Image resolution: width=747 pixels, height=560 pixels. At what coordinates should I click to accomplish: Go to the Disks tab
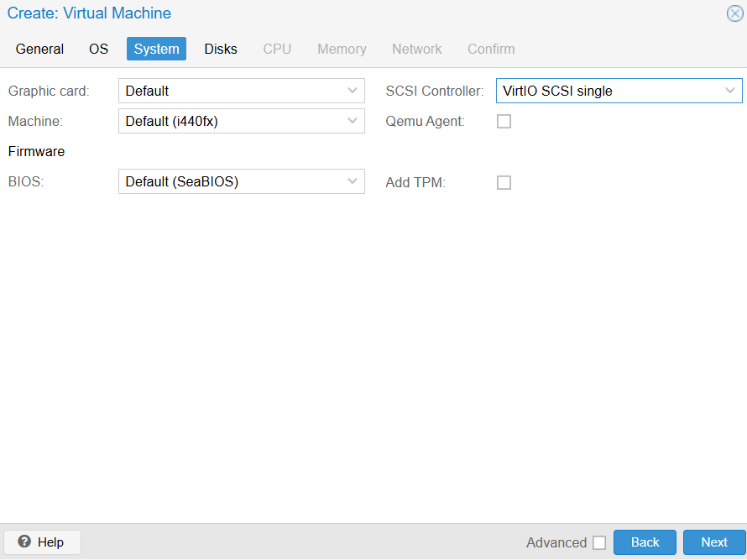[x=220, y=49]
